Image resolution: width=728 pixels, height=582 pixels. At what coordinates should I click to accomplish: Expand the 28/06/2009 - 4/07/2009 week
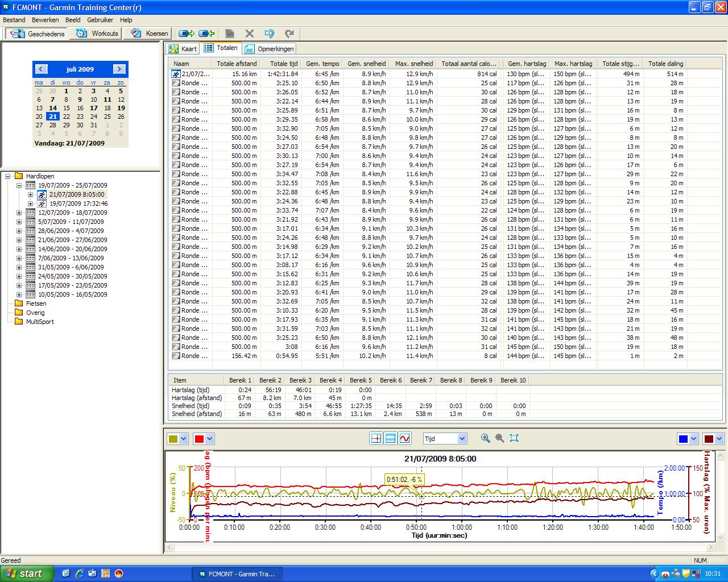(x=19, y=231)
